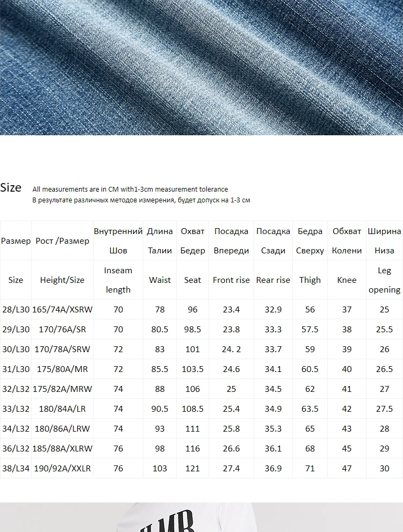Image resolution: width=403 pixels, height=532 pixels.
Task: Click the Охват Бедер header cell
Action: tap(192, 241)
